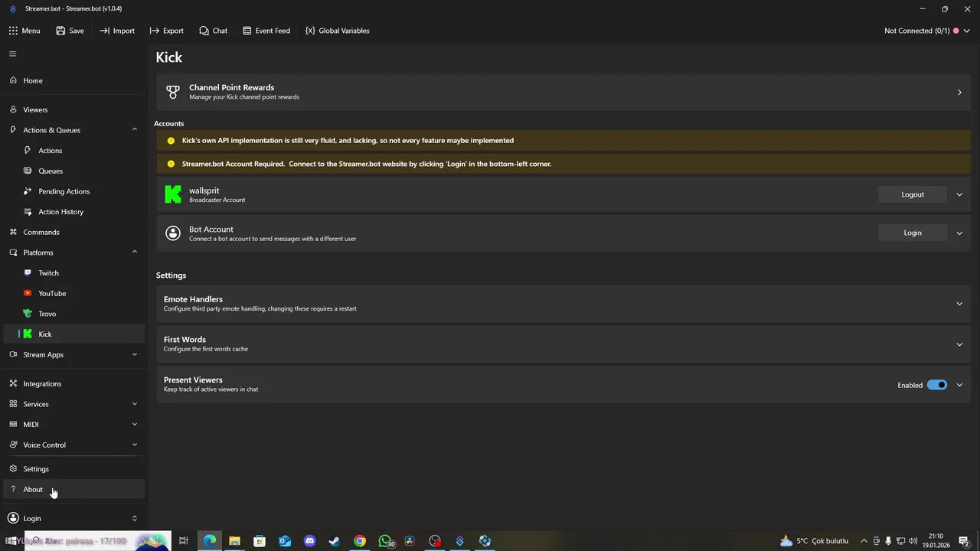This screenshot has height=551, width=980.
Task: Click the Action History icon
Action: coord(28,211)
